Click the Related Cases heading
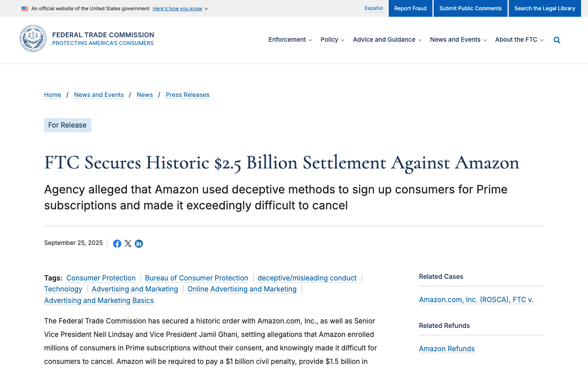The width and height of the screenshot is (588, 368). [441, 277]
